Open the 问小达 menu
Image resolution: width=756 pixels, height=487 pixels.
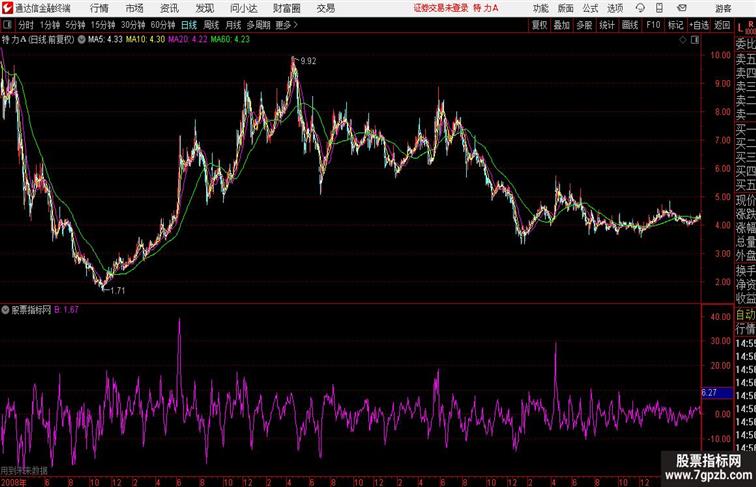243,8
